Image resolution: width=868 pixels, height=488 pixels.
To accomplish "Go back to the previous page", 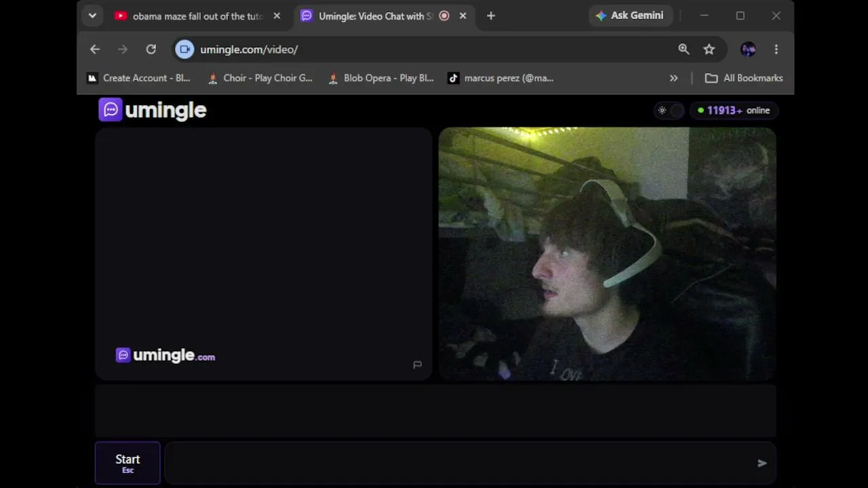I will click(x=95, y=49).
